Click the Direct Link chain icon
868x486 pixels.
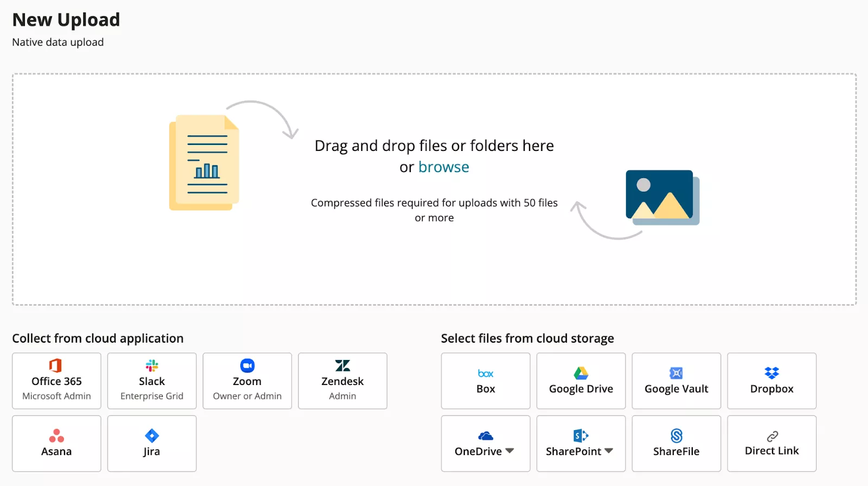772,436
